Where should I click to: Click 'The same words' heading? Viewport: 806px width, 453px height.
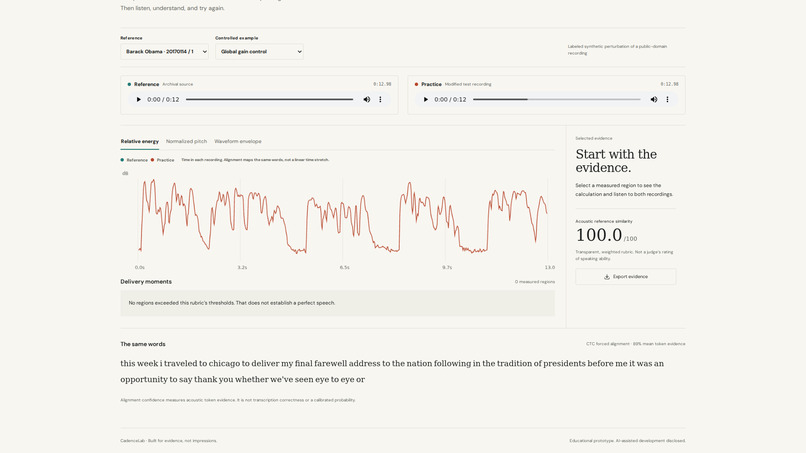point(143,344)
